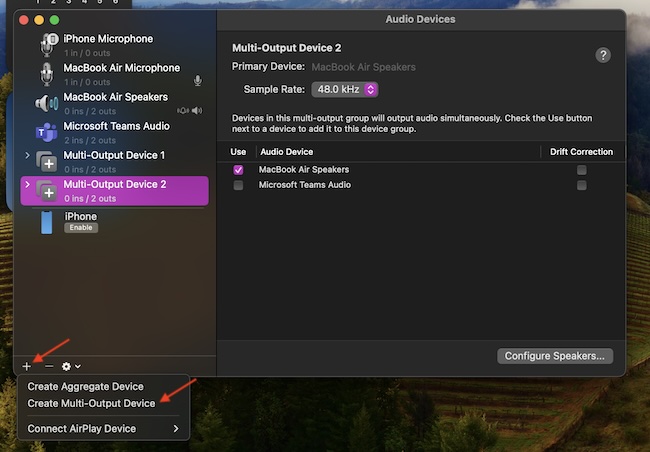Click the Audio Device column header
650x452 pixels.
click(x=286, y=152)
